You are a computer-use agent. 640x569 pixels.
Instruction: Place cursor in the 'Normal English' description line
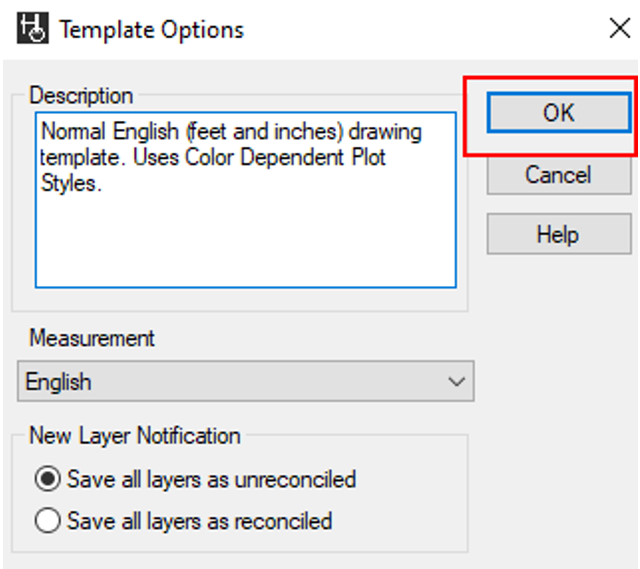click(x=231, y=132)
